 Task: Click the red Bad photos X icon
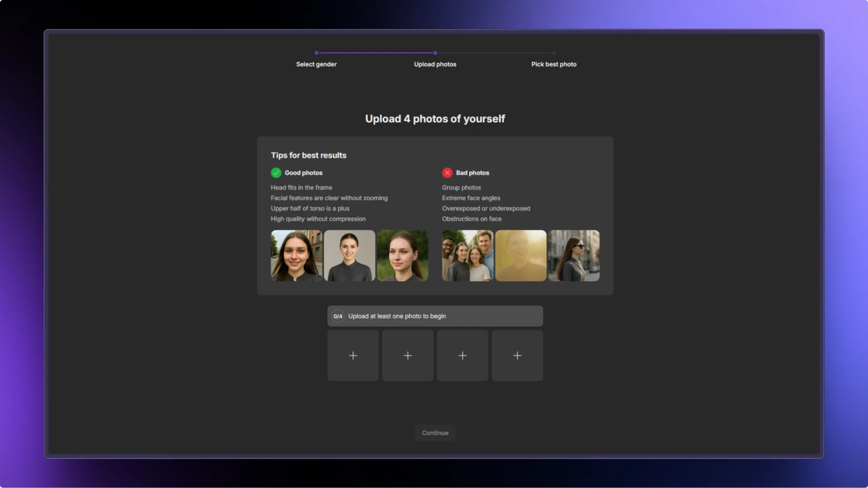(448, 172)
